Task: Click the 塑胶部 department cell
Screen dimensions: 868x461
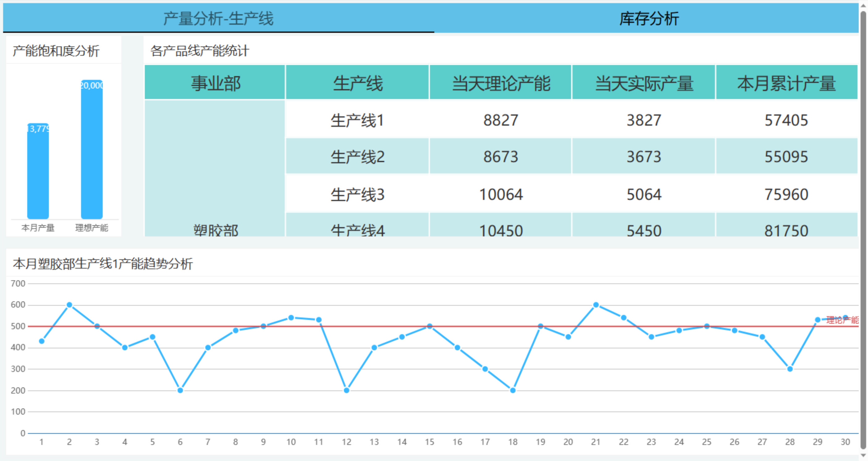Action: pyautogui.click(x=215, y=230)
